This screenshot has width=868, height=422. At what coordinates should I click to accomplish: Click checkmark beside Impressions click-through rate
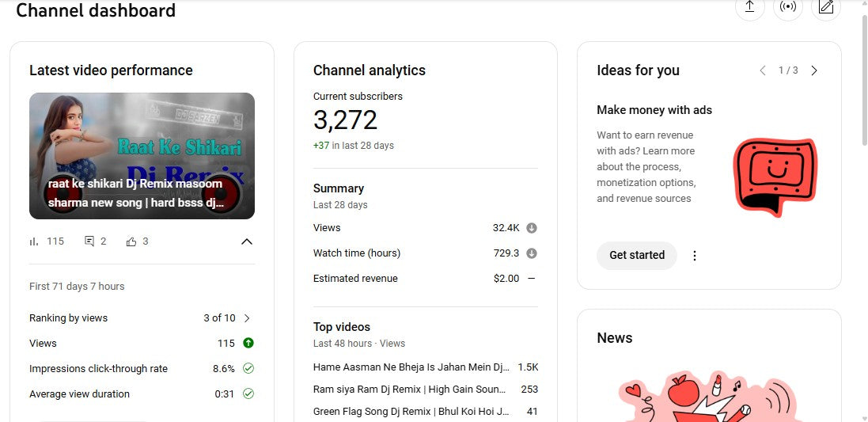248,368
